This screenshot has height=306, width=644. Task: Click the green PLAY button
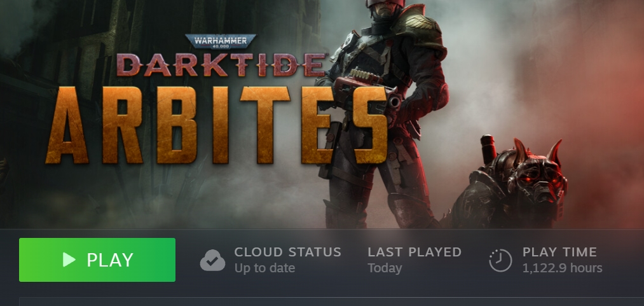pyautogui.click(x=97, y=260)
